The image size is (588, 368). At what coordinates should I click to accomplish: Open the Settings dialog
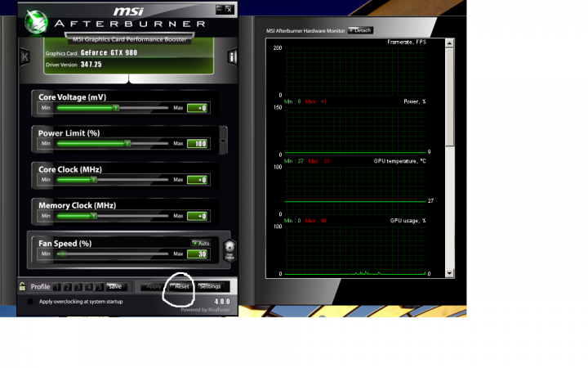coord(212,287)
